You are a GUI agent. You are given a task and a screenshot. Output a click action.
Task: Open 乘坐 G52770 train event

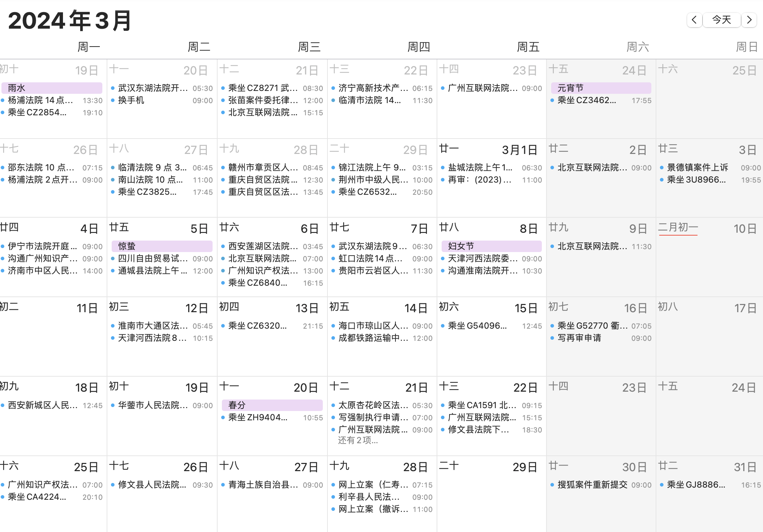(x=592, y=326)
